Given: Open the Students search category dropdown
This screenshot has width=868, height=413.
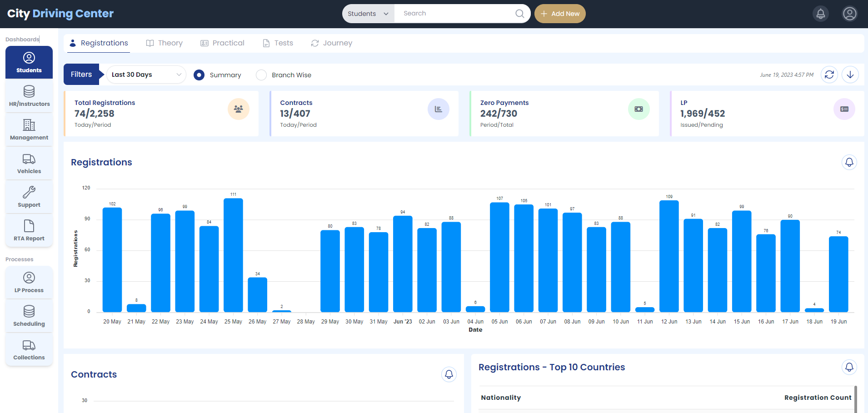Looking at the screenshot, I should (x=368, y=14).
